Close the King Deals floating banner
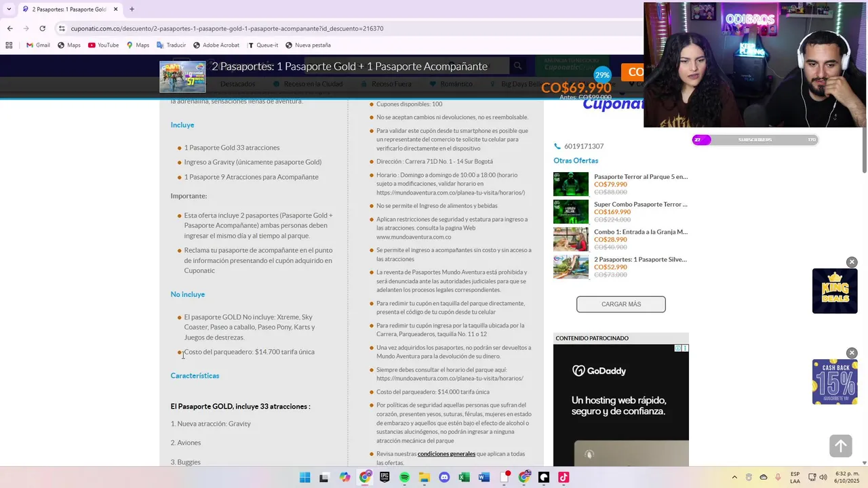Screen dimensions: 868x488 click(852, 262)
